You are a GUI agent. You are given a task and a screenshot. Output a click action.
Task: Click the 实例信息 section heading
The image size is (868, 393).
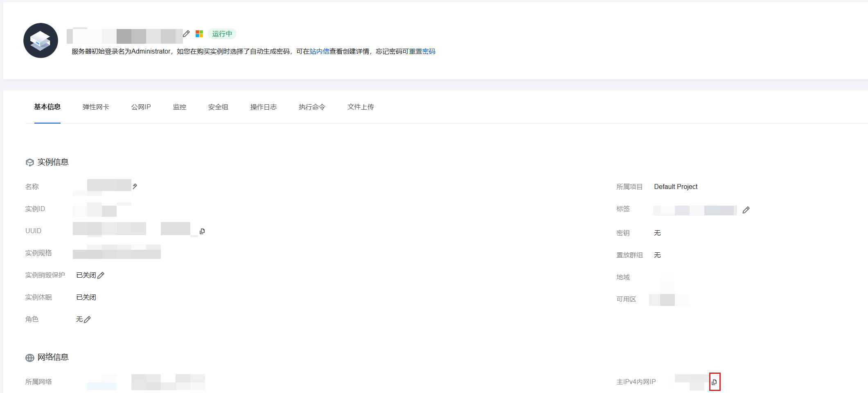53,162
